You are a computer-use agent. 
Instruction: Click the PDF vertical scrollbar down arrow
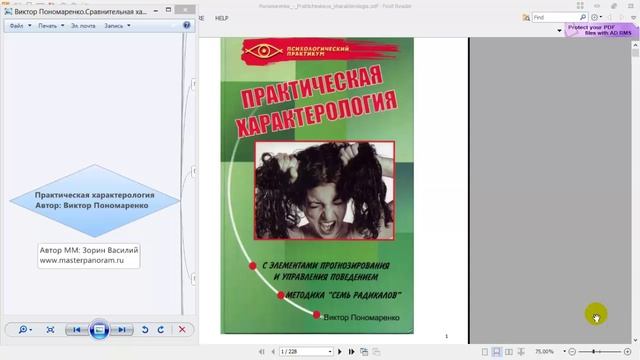coord(635,340)
